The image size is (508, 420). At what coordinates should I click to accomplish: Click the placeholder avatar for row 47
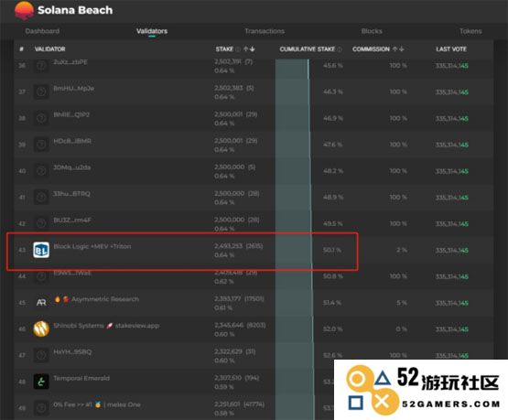[x=41, y=355]
